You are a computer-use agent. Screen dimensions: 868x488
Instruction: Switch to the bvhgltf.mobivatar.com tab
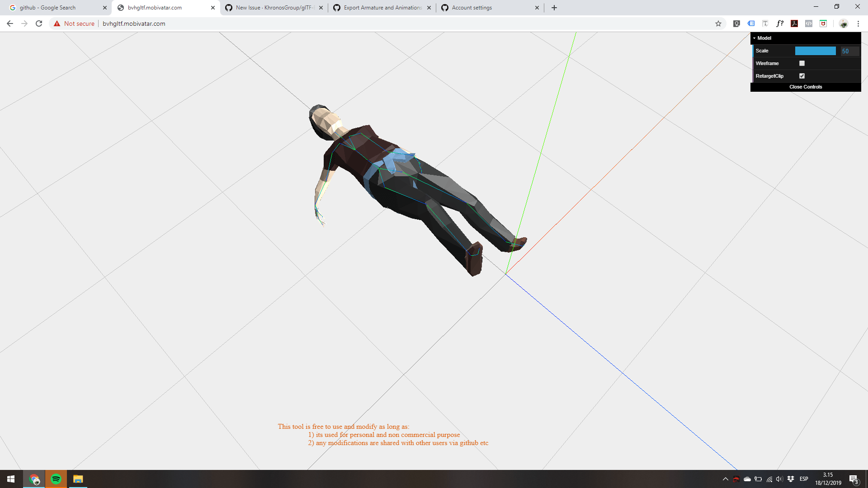(x=163, y=7)
